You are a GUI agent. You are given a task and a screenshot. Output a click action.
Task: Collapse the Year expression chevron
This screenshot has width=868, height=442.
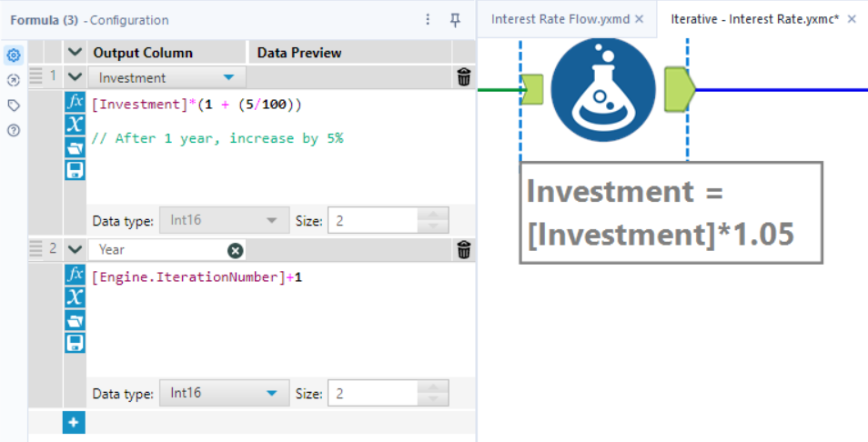[x=75, y=249]
